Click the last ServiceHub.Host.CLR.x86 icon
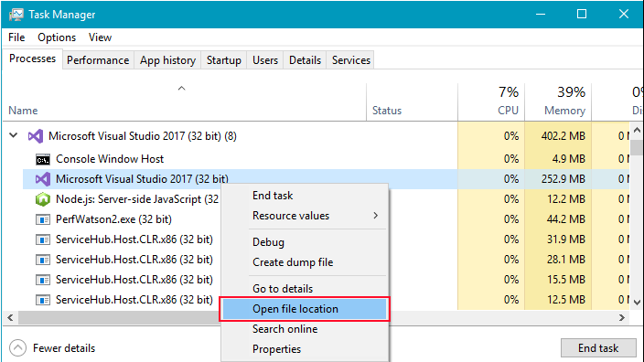Image resolution: width=644 pixels, height=362 pixels. tap(43, 300)
